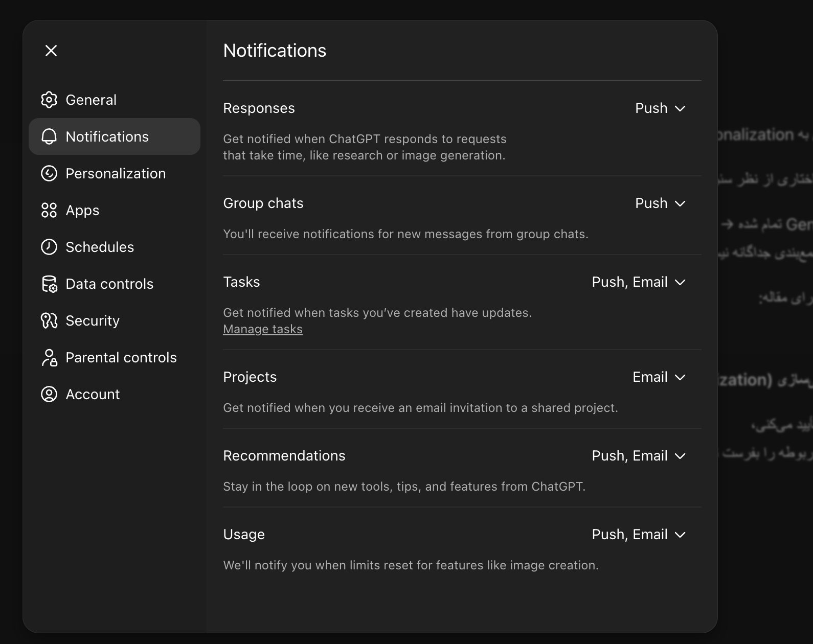Screen dimensions: 813x644
Task: Open the Responses Push dropdown
Action: pos(660,108)
